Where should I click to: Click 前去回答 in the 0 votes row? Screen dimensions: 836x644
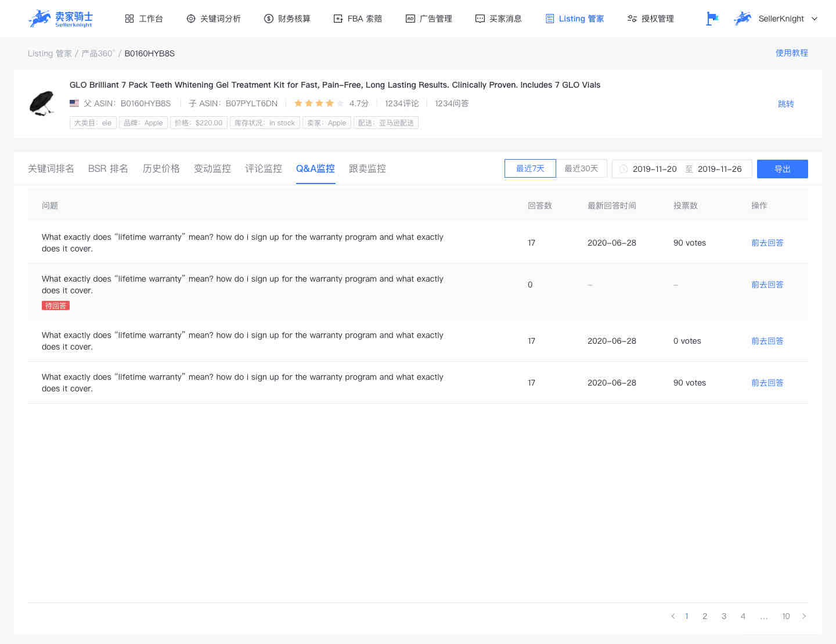767,341
